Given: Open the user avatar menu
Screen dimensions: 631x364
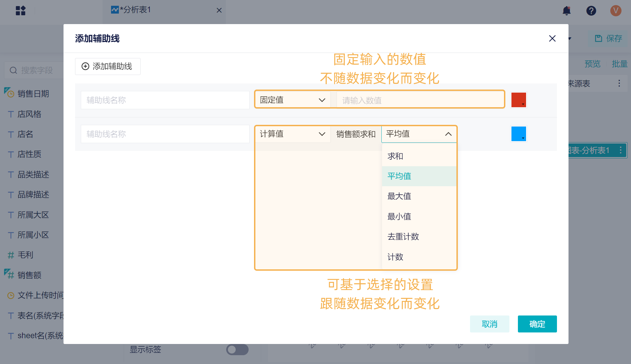Looking at the screenshot, I should [615, 11].
